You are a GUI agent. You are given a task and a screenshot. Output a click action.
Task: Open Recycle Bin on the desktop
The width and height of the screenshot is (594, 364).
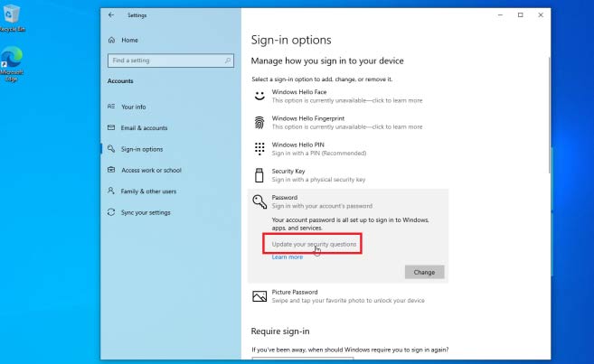(x=12, y=18)
